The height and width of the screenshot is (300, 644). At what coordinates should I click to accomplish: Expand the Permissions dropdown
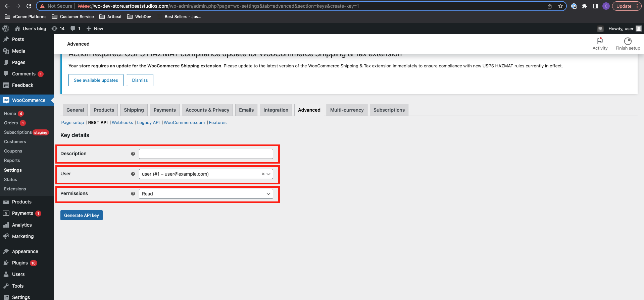(x=206, y=194)
